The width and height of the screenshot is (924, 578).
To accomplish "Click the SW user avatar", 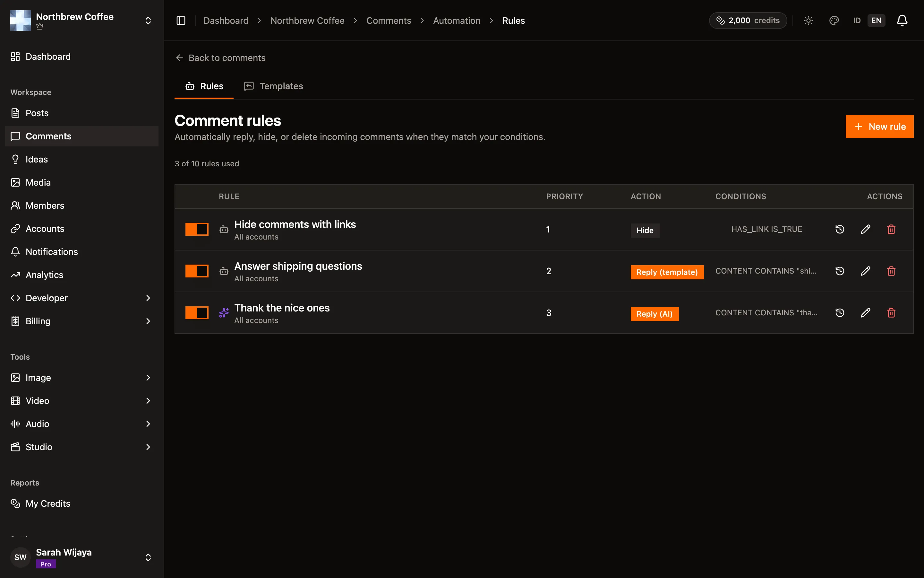I will [21, 557].
